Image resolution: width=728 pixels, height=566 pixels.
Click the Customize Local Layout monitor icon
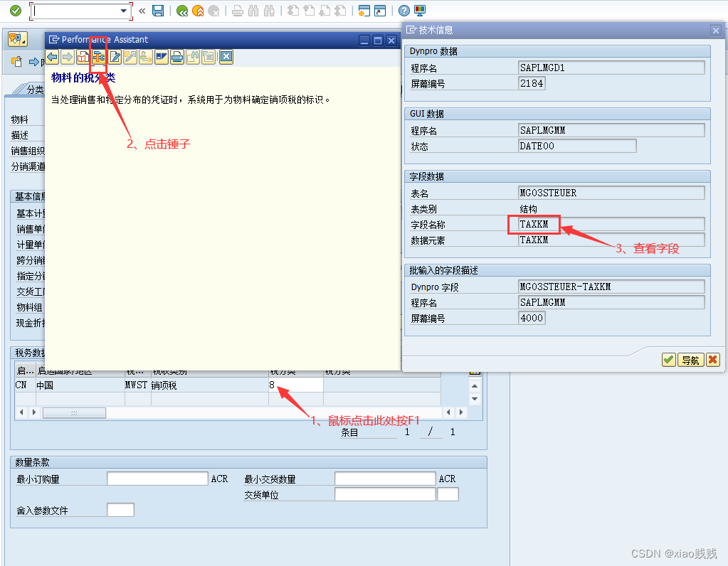coord(420,11)
